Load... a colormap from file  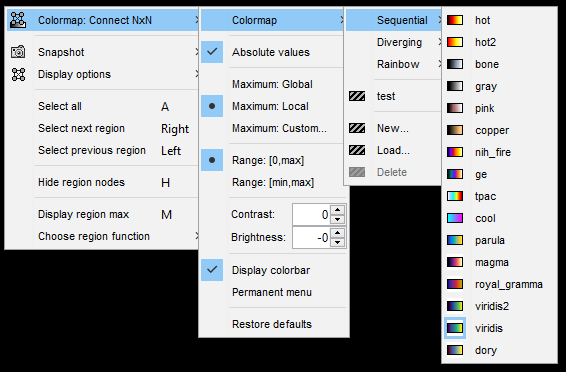pyautogui.click(x=393, y=150)
